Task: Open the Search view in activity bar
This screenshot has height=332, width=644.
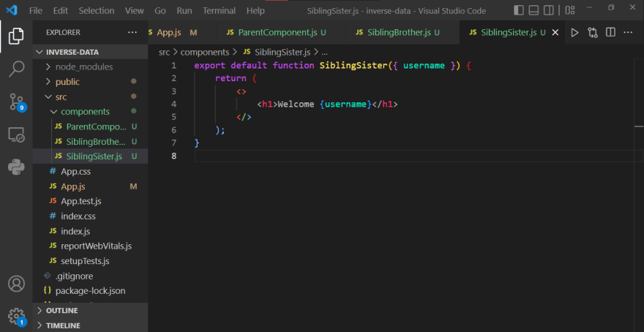Action: pos(16,69)
